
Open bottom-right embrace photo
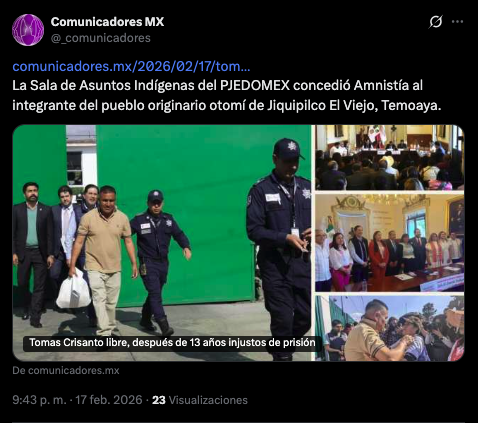pyautogui.click(x=389, y=328)
